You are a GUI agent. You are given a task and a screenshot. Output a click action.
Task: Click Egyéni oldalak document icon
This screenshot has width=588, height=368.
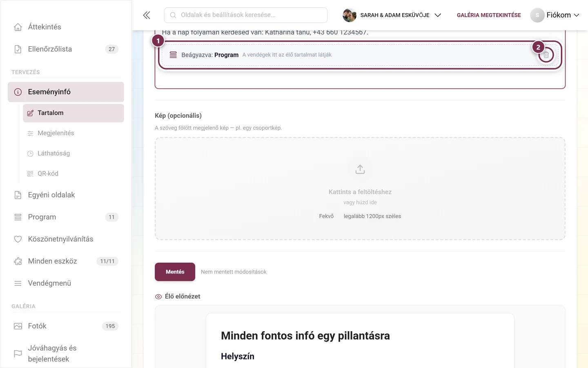(x=18, y=195)
